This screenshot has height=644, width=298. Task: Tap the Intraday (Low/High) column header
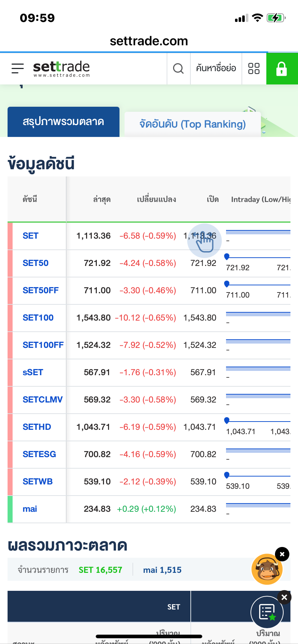click(261, 199)
